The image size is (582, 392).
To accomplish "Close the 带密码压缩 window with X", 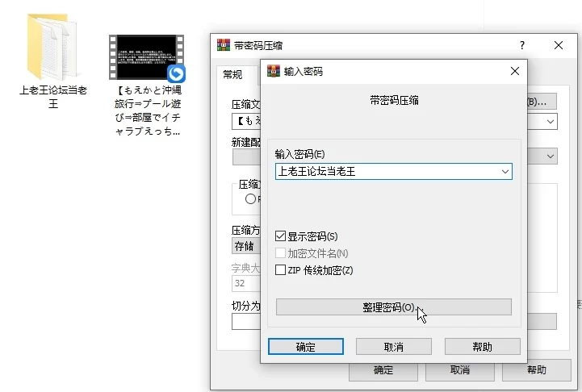I will coord(559,46).
